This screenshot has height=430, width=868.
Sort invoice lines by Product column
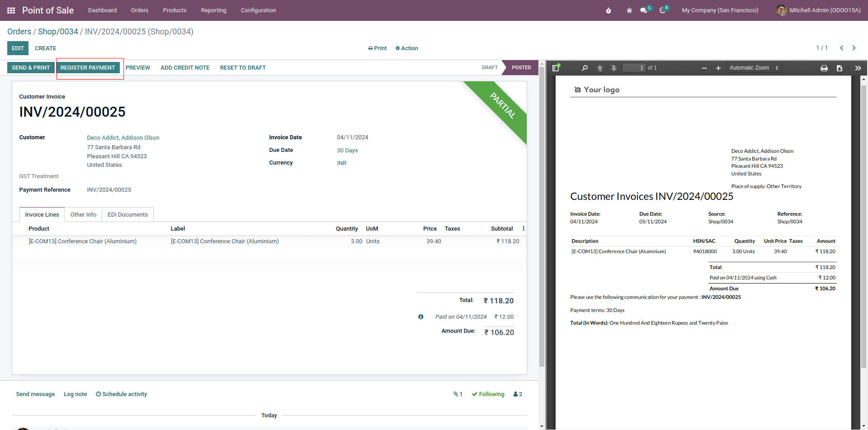tap(39, 229)
